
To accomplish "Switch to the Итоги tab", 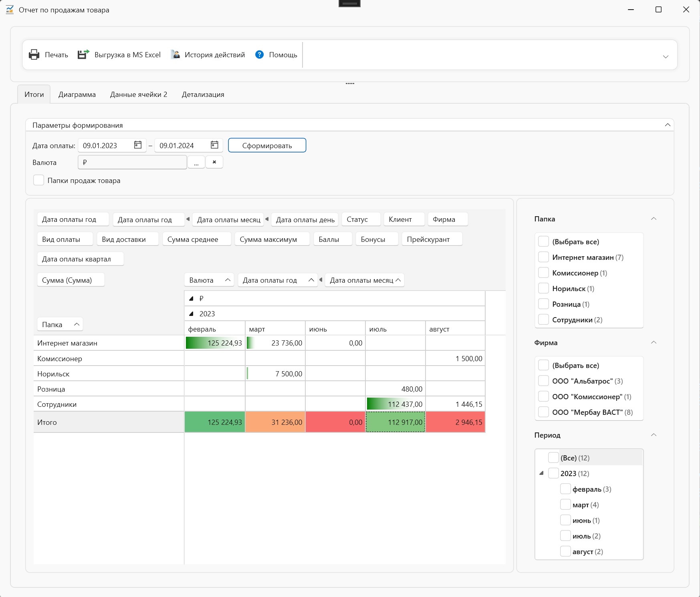I will (34, 94).
